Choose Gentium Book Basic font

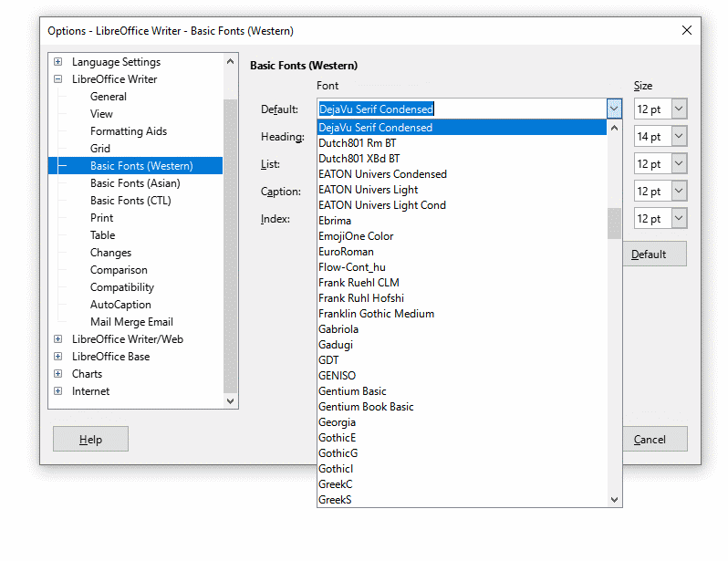click(462, 407)
